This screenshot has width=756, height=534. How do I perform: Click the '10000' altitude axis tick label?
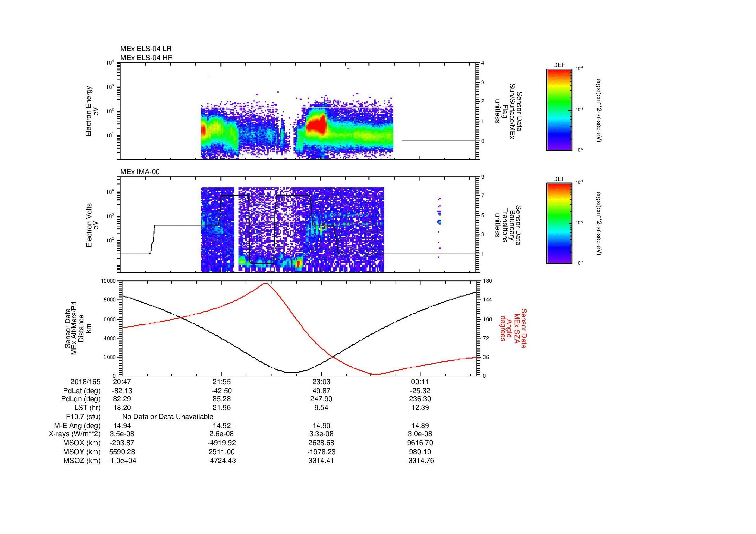(x=108, y=281)
